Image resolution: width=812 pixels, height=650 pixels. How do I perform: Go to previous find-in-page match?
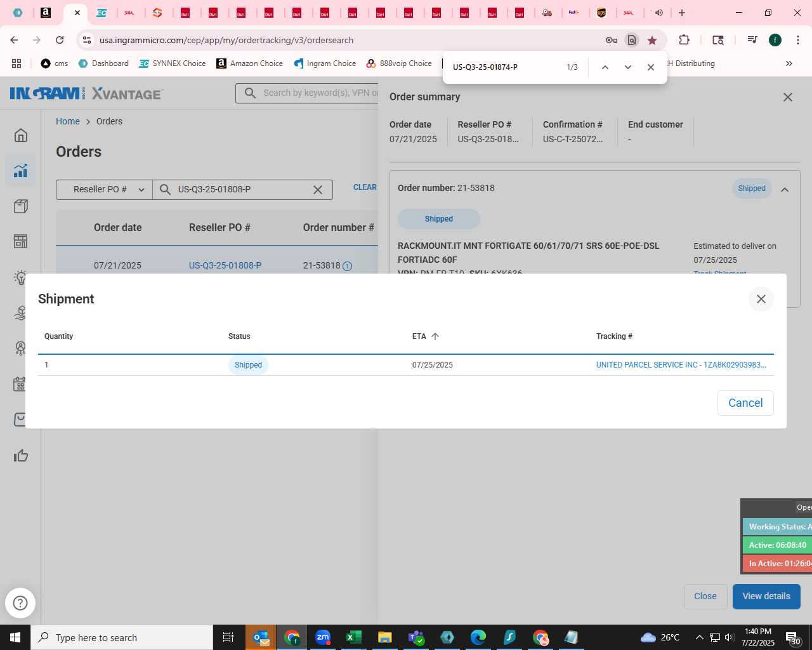[x=605, y=67]
